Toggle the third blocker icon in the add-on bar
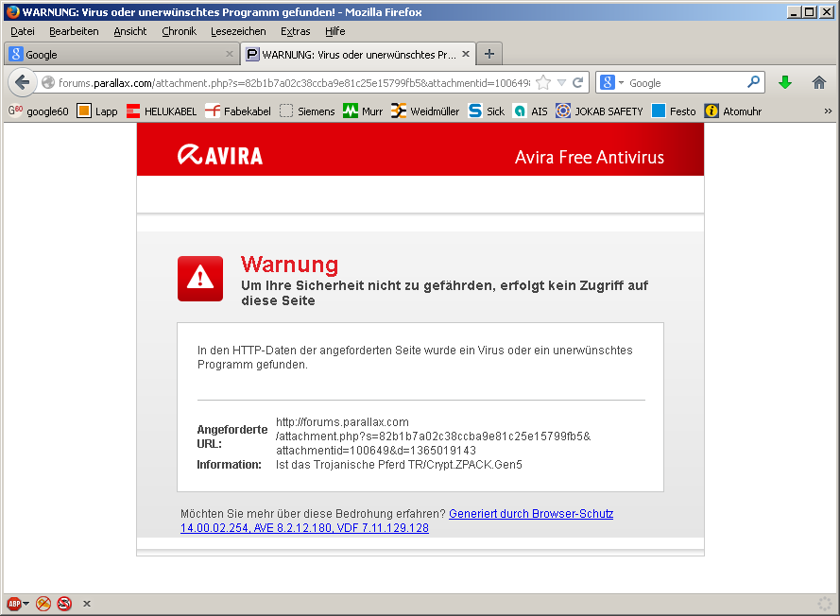The height and width of the screenshot is (616, 840). [x=64, y=604]
